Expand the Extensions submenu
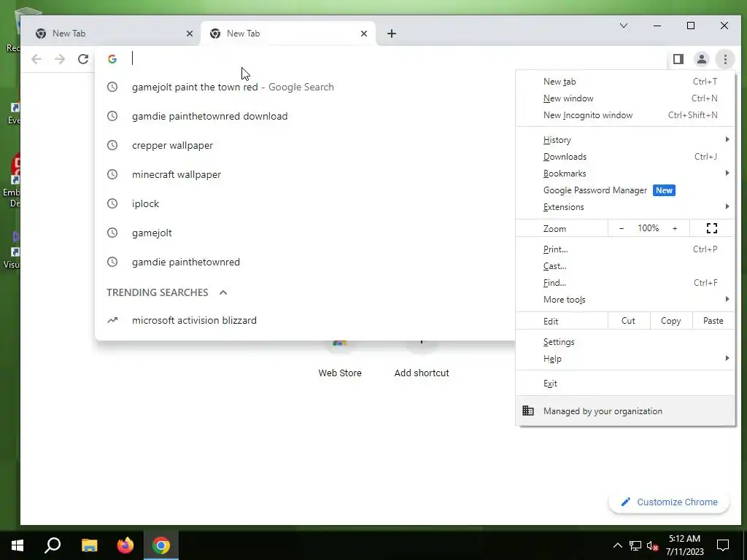 [625, 206]
